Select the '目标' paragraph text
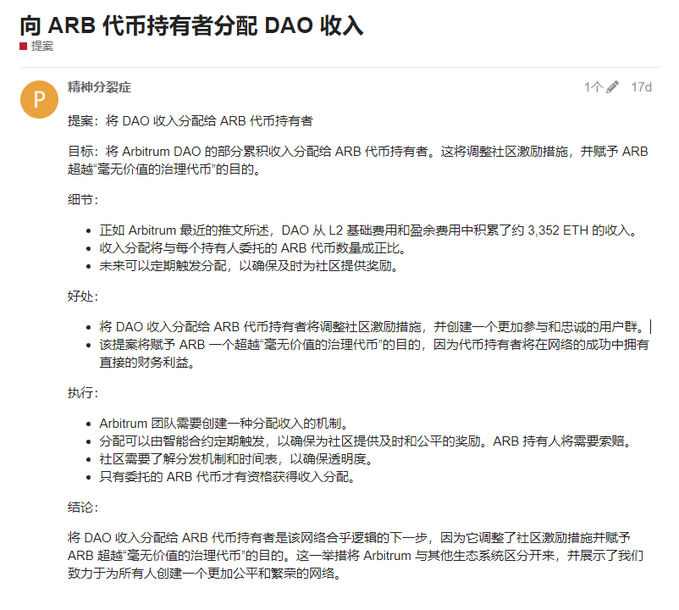679x610 pixels. [x=358, y=160]
